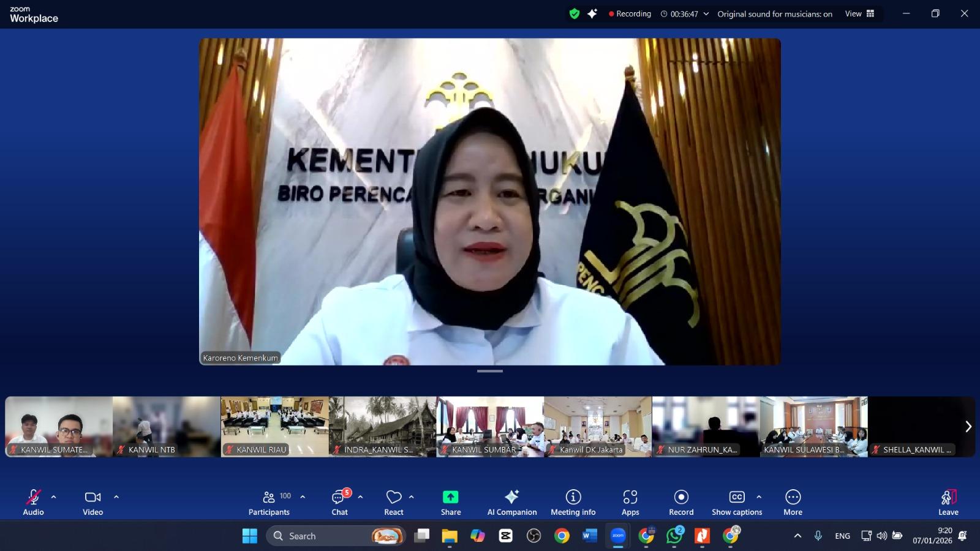Expand the audio options arrow

pyautogui.click(x=54, y=497)
